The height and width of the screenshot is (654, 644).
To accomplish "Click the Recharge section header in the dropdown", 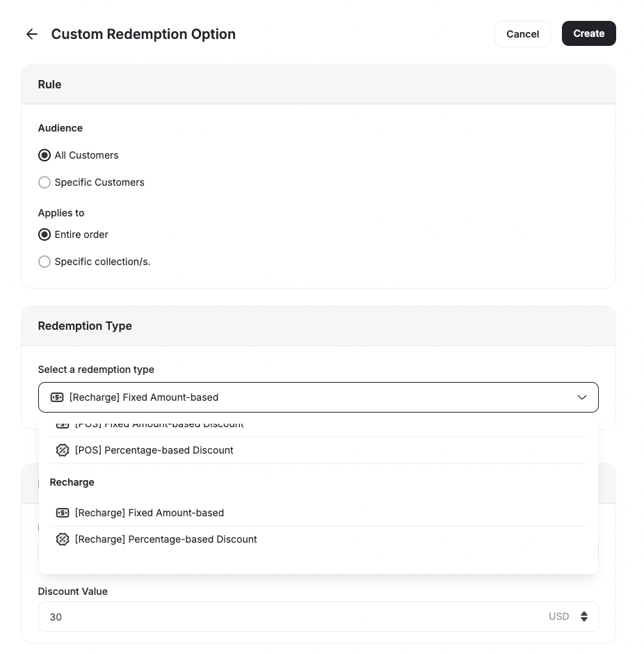I will click(x=72, y=482).
